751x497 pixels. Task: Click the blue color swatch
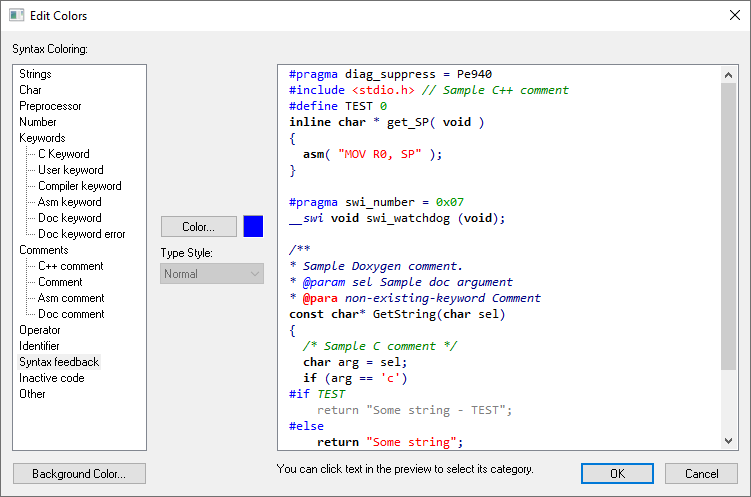point(253,226)
